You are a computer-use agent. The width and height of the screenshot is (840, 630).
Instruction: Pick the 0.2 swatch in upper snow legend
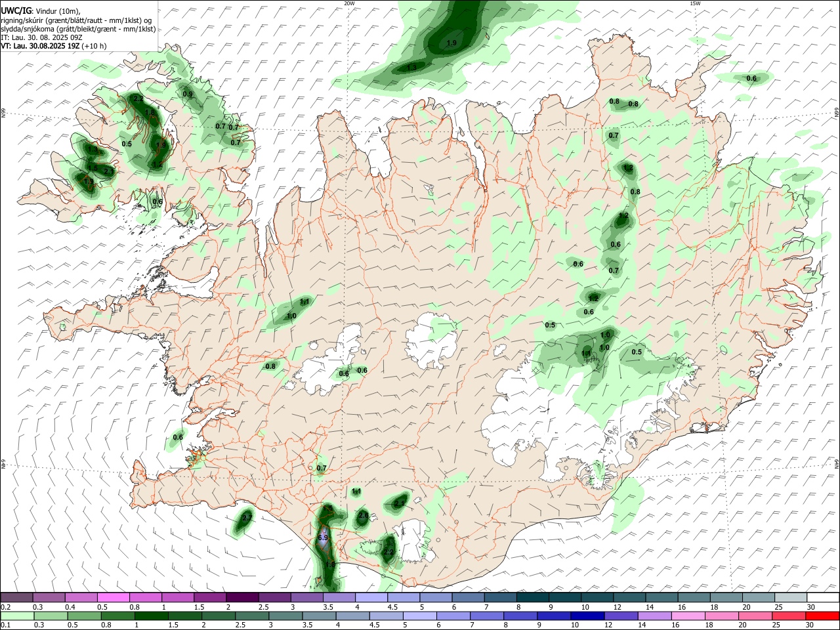tap(18, 597)
